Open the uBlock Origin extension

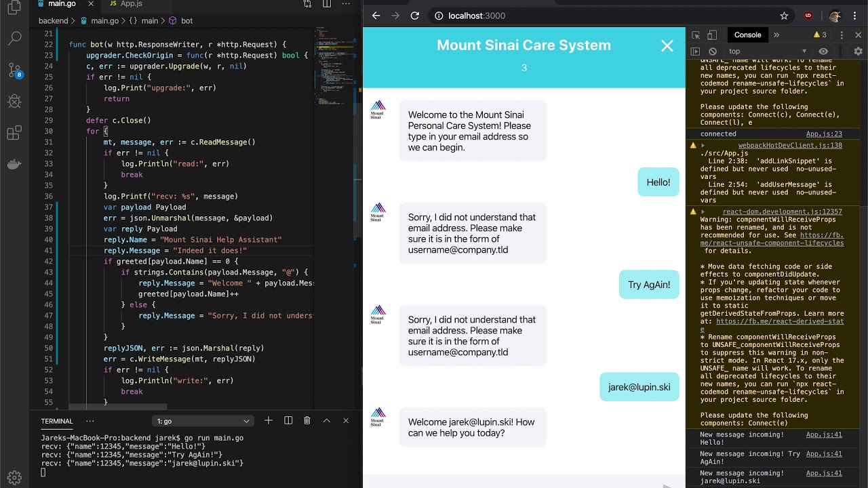(x=808, y=16)
